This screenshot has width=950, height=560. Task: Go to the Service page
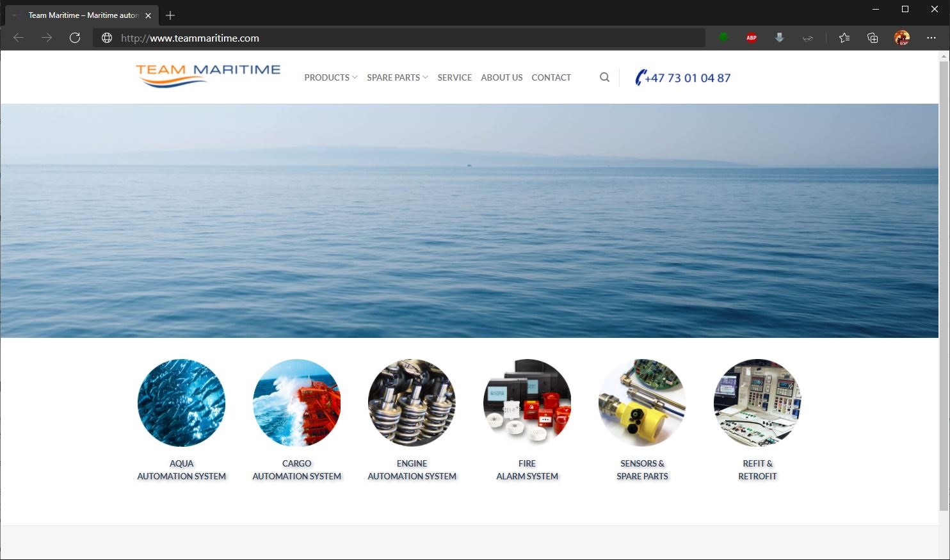click(455, 77)
